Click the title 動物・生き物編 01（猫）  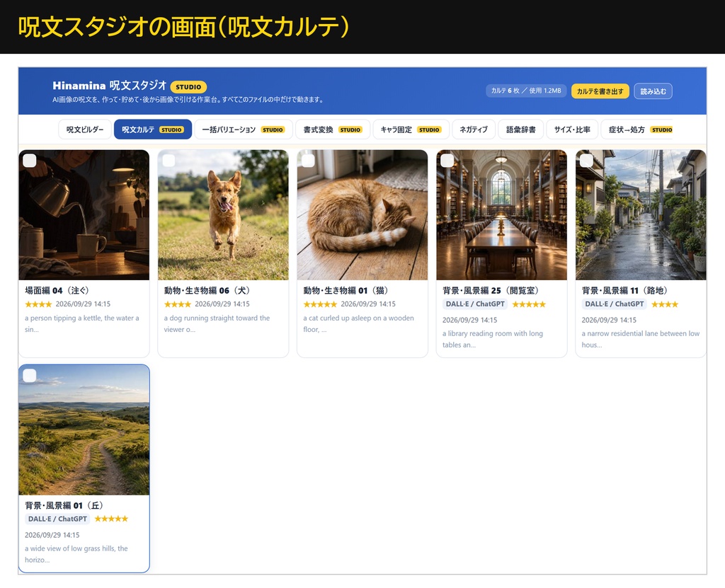click(x=346, y=290)
